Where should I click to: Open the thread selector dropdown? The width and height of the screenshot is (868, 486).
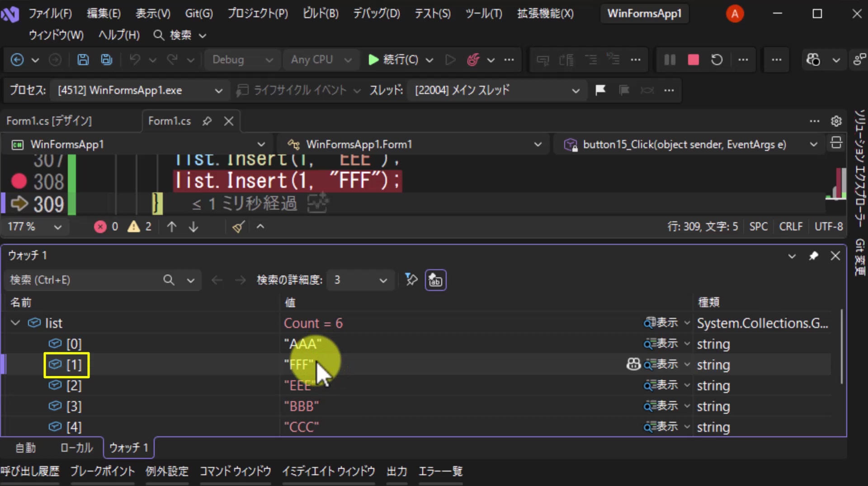tap(496, 90)
